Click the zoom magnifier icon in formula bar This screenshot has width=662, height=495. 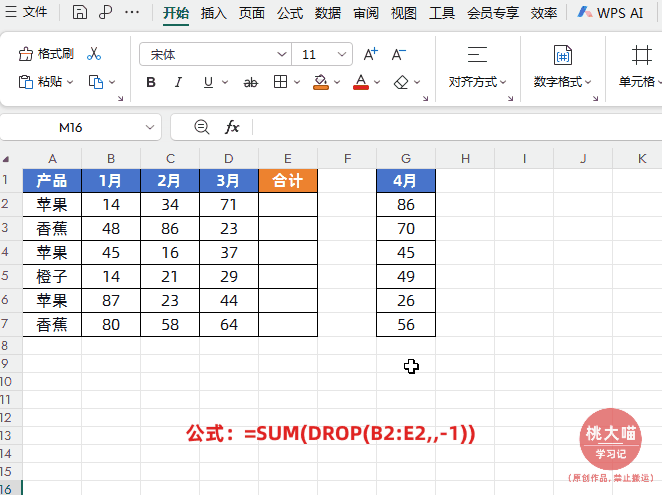(x=201, y=127)
